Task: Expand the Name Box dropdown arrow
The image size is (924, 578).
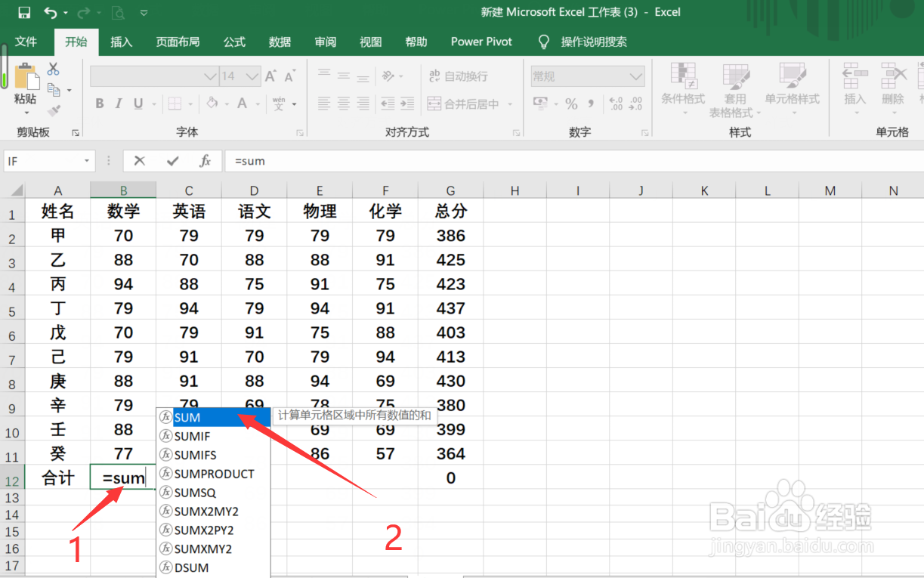Action: 88,161
